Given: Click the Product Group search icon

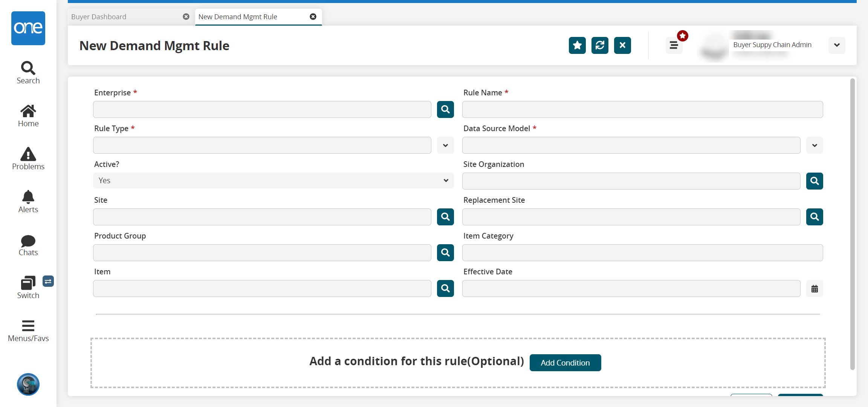Looking at the screenshot, I should click(x=445, y=252).
